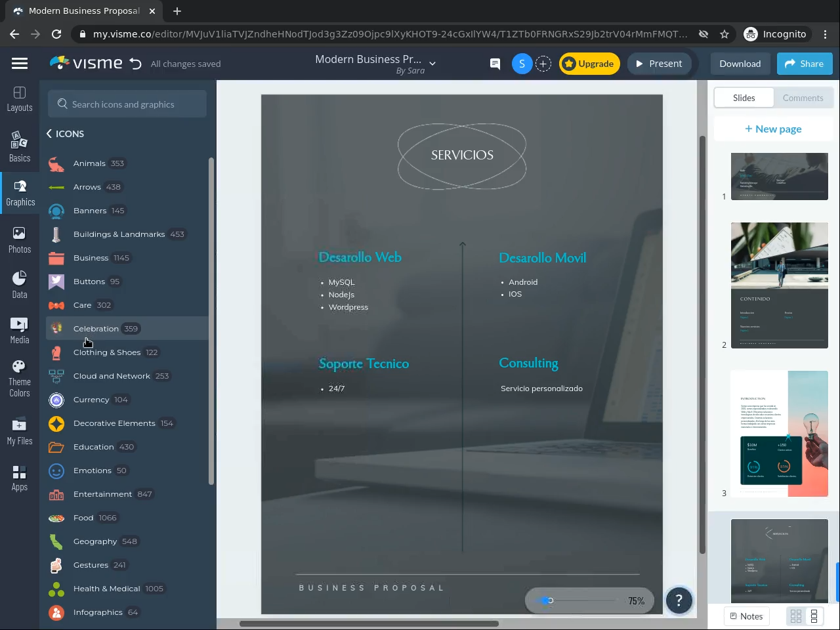Open the Celebration icon category
Viewport: 840px width, 630px height.
(127, 329)
